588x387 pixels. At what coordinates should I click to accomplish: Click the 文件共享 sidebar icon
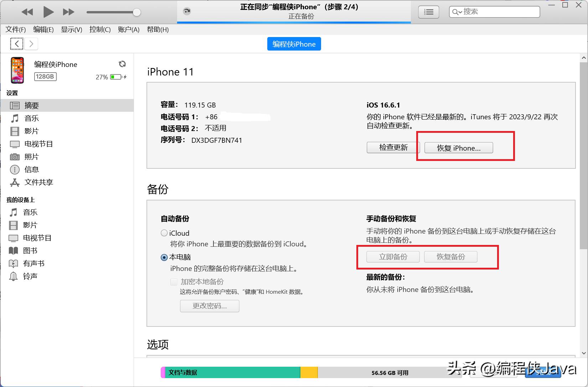[15, 182]
